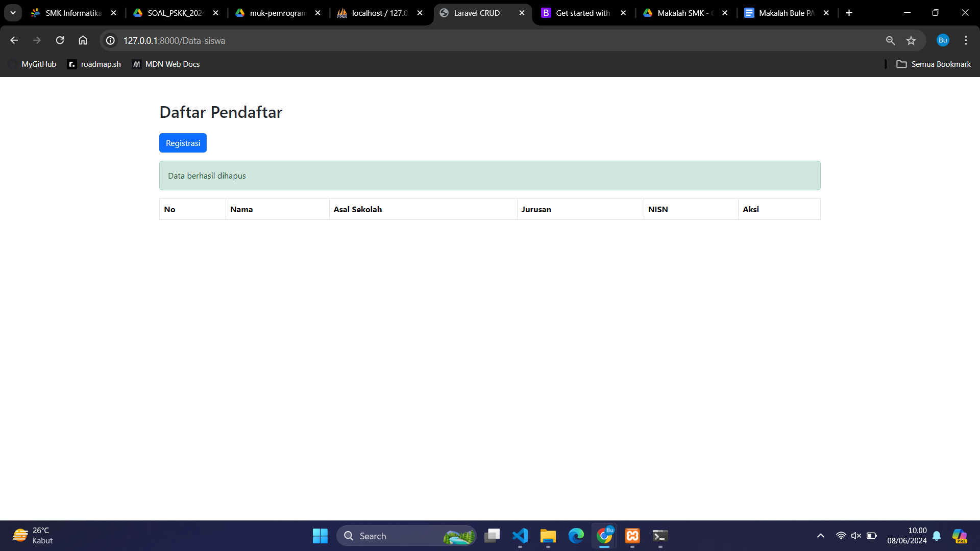The width and height of the screenshot is (980, 551).
Task: Expand the tab search dropdown arrow
Action: pyautogui.click(x=13, y=13)
